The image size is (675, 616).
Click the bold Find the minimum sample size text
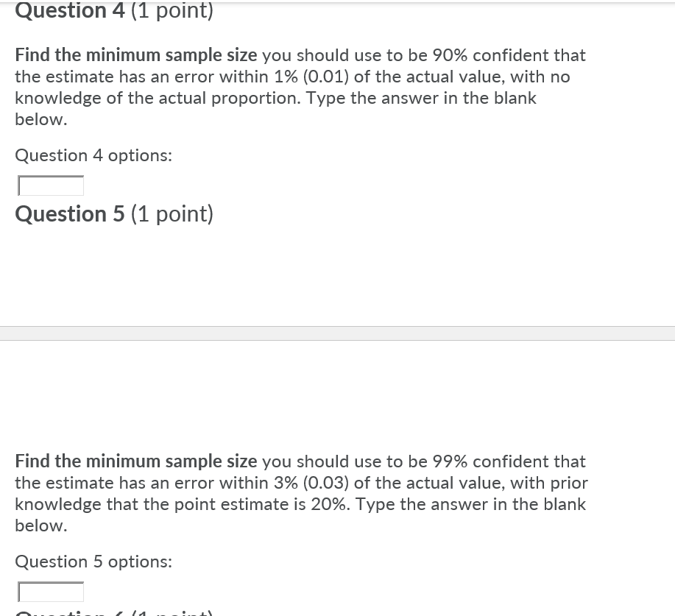[135, 55]
